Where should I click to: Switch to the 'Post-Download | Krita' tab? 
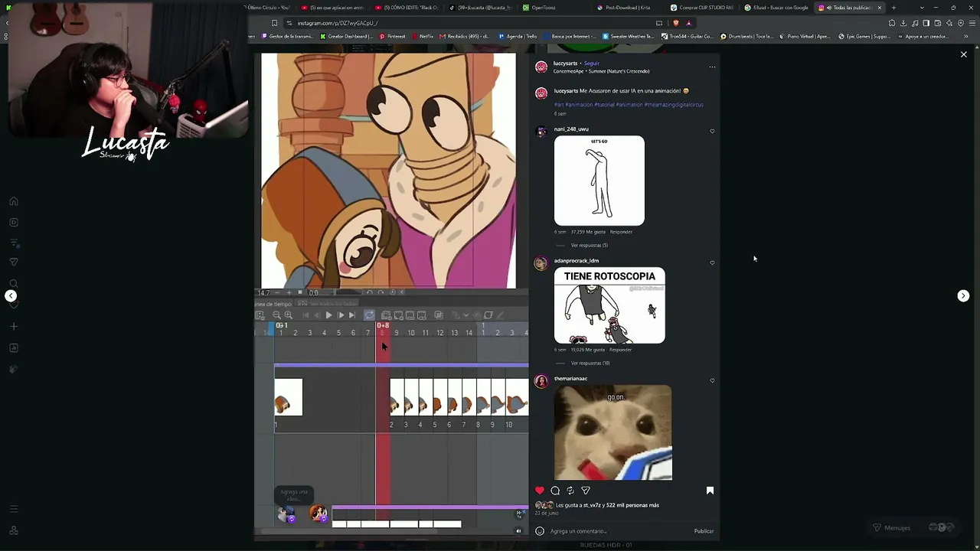tap(626, 8)
